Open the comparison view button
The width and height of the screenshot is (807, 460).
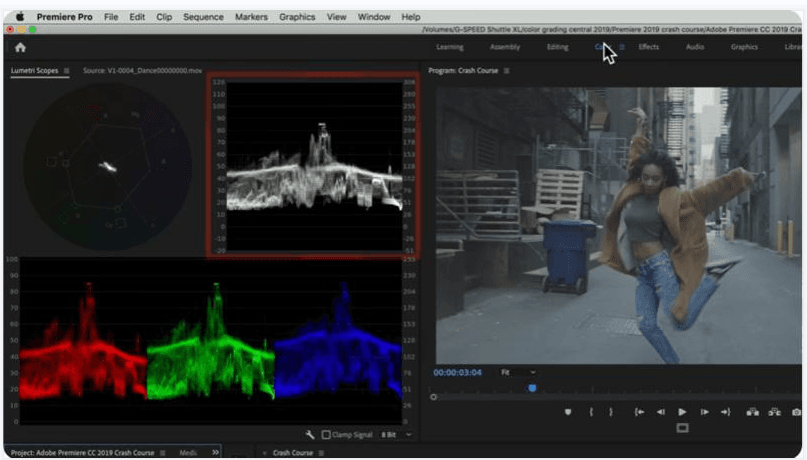(x=682, y=428)
